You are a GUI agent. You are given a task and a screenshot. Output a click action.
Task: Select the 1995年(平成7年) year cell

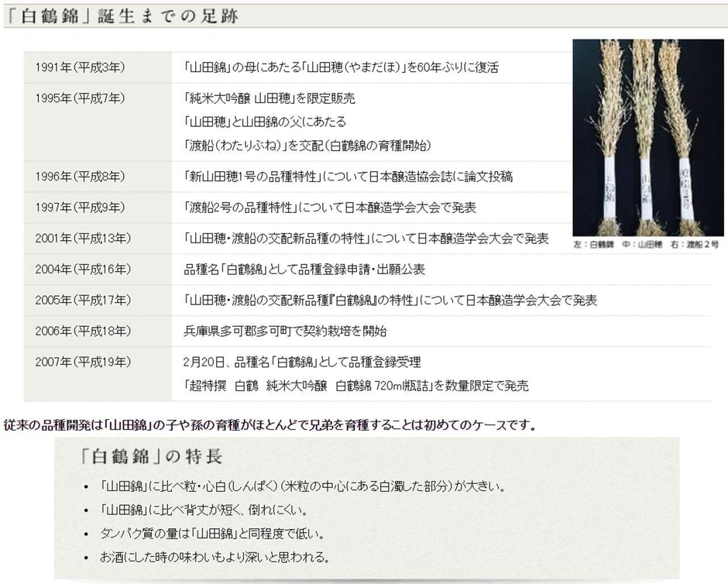pos(80,99)
